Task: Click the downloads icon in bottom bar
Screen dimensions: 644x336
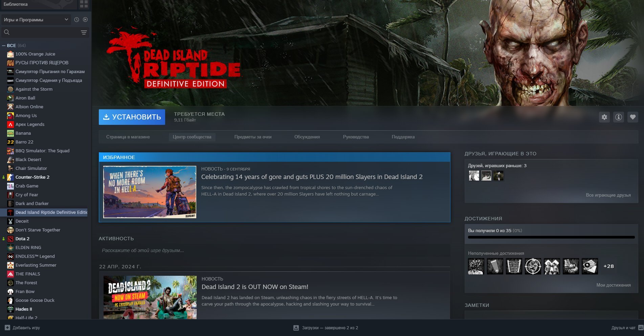Action: [x=296, y=328]
